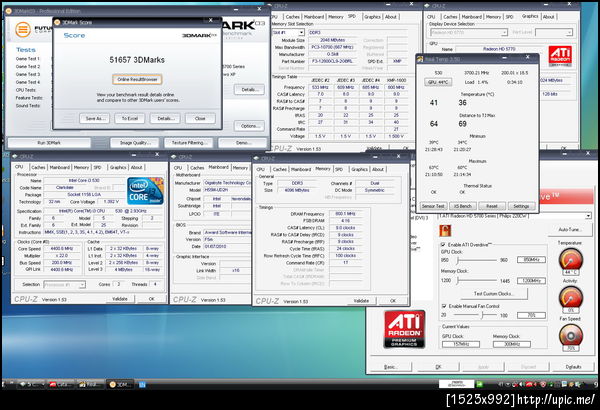Click the 1200MHz memory clock value field
600x410 pixels.
(x=531, y=281)
